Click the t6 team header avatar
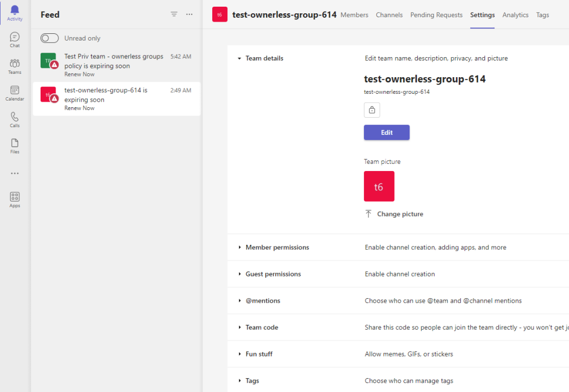 click(219, 14)
